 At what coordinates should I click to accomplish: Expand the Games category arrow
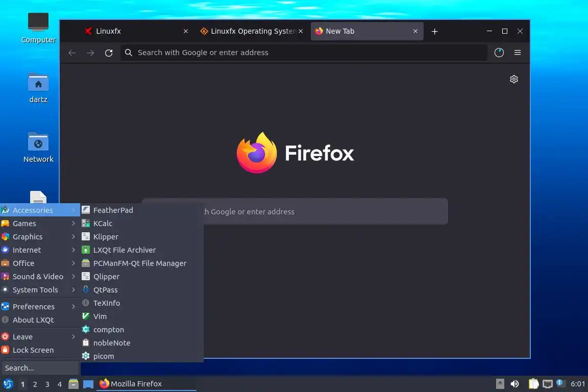point(73,224)
